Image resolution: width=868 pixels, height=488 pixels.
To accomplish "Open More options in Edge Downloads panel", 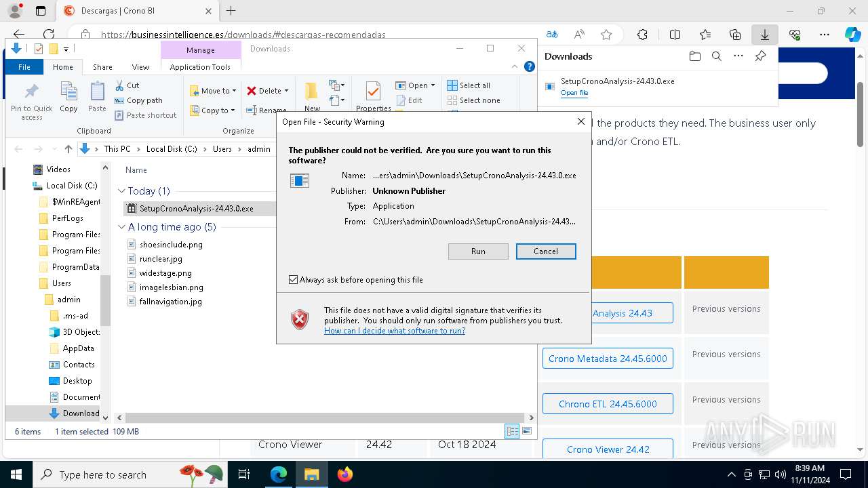I will tap(738, 56).
